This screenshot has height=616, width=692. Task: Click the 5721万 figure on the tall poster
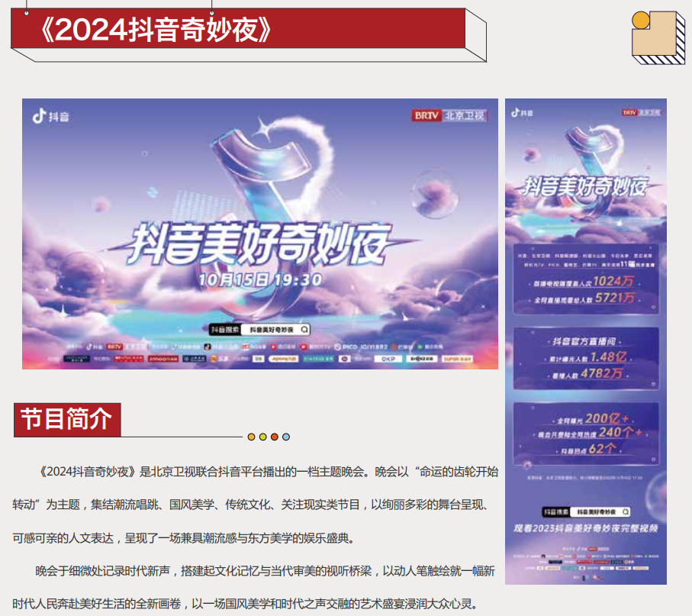click(615, 298)
